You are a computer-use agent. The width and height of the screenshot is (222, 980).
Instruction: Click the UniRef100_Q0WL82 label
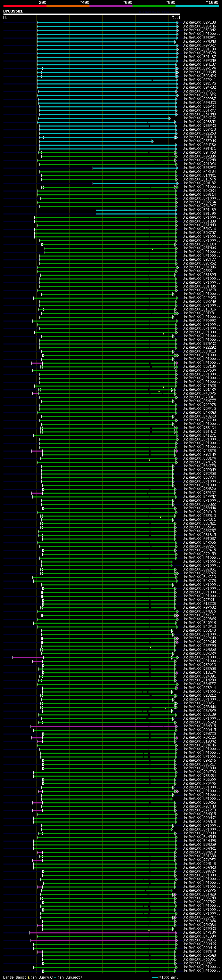pos(199,183)
